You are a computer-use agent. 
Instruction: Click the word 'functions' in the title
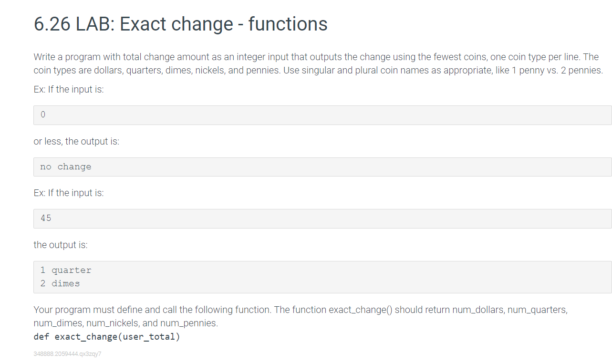click(288, 24)
